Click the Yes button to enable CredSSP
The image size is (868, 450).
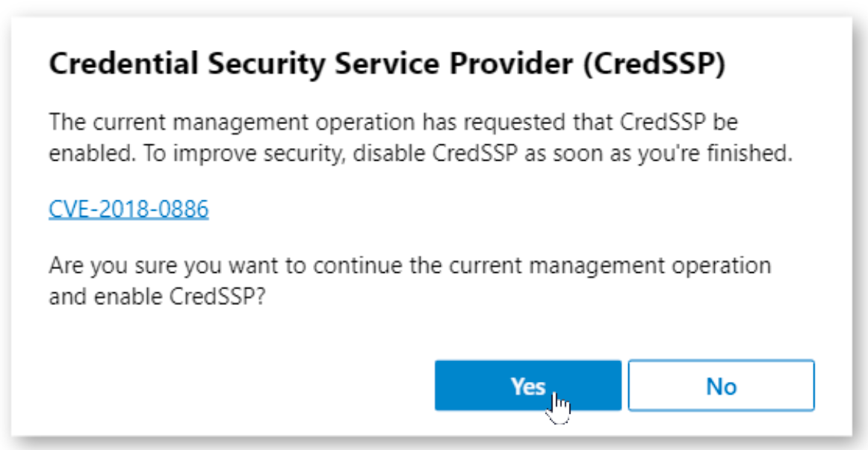[x=528, y=385]
